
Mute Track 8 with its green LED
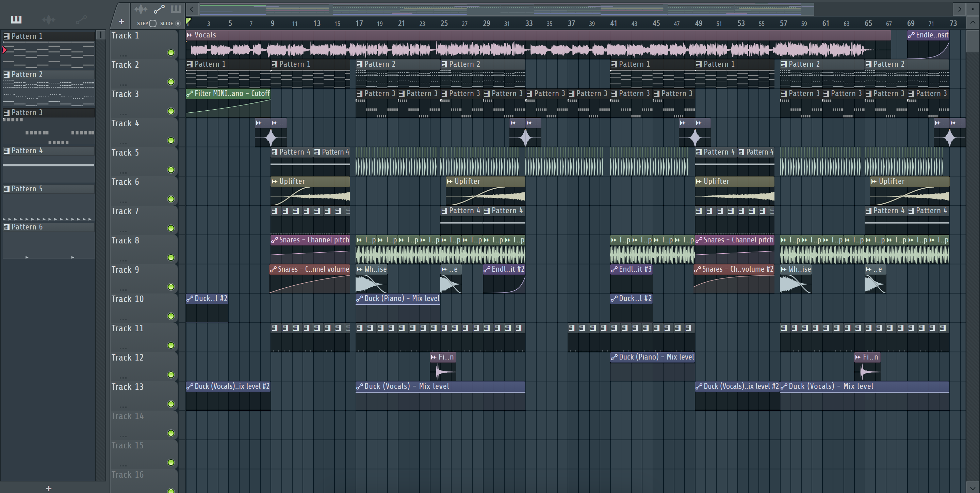coord(171,258)
